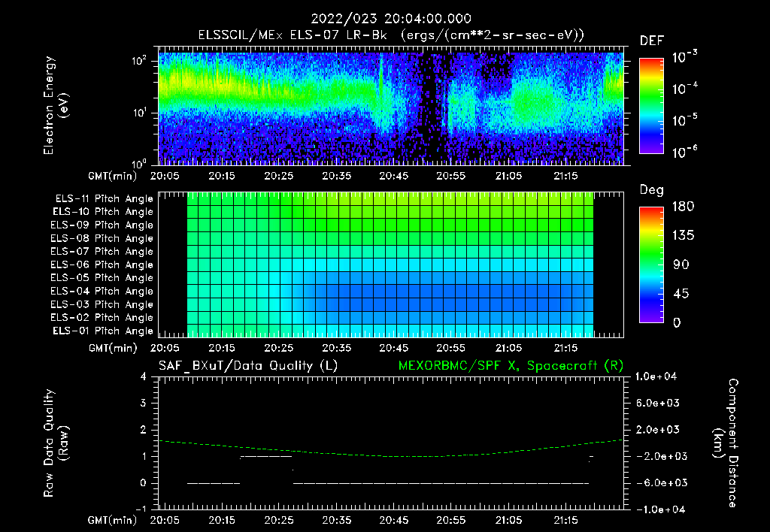Click the green MEXORBMC/SPF X, Spacecraft (R) title
The width and height of the screenshot is (770, 532).
click(x=511, y=366)
